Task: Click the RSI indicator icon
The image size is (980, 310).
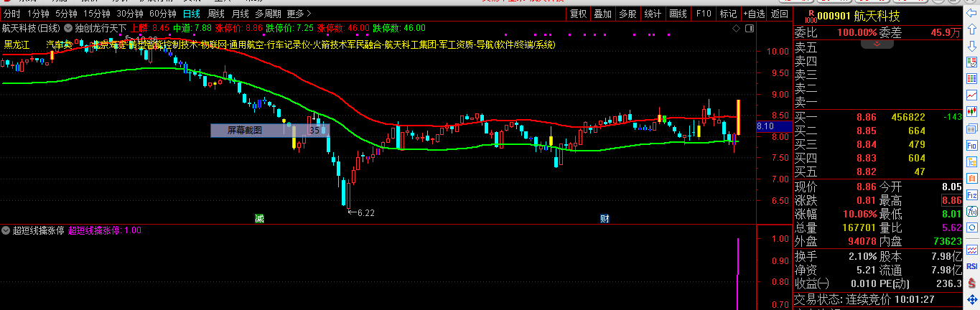Action: click(x=972, y=266)
